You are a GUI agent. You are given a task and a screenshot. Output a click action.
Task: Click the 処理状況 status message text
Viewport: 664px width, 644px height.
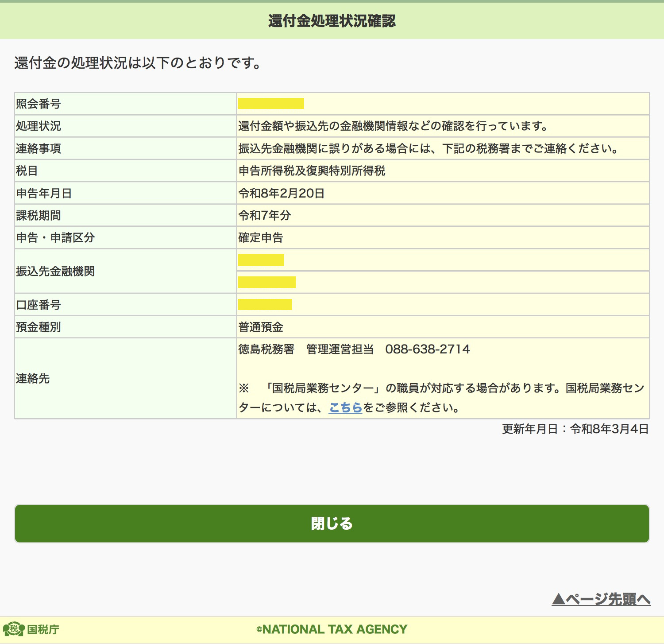pos(393,126)
